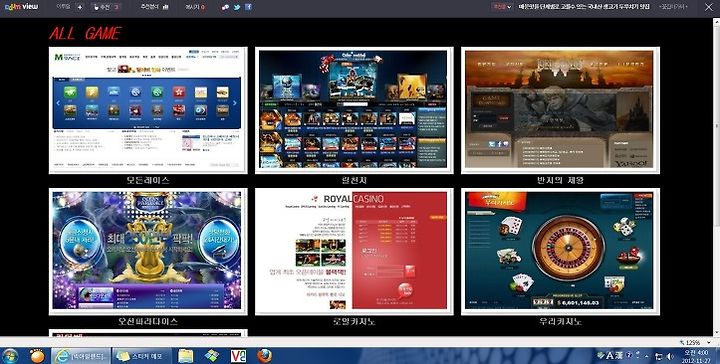720x364 pixels.
Task: Share the post on Facebook
Action: coord(248,7)
